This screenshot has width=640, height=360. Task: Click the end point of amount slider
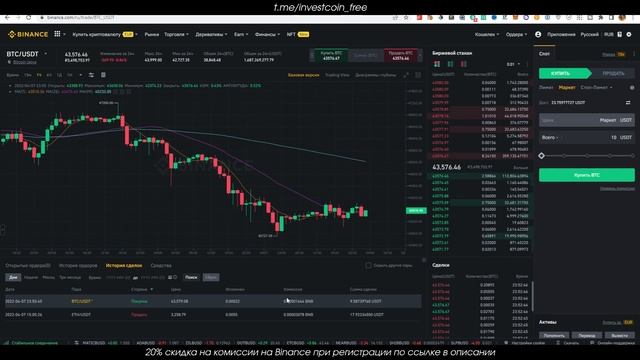(633, 156)
